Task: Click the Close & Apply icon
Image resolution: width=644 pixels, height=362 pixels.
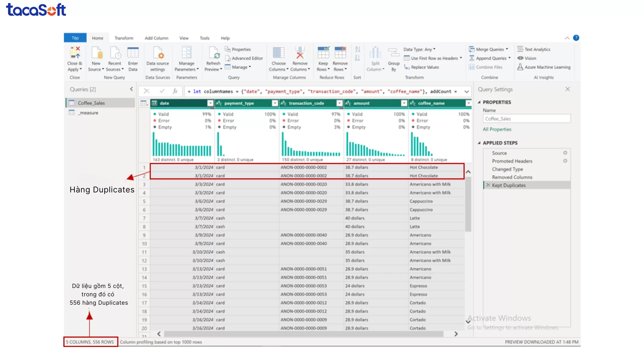Action: tap(75, 53)
